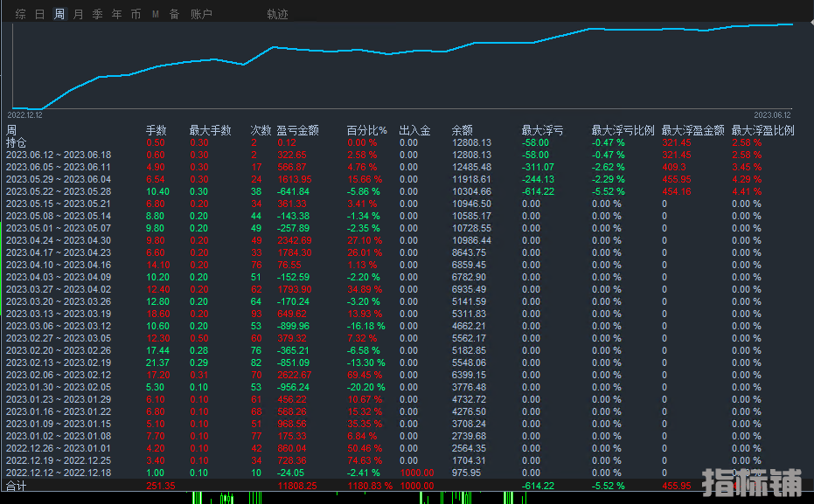Select week row 2023.04.03 ~ 2023.04.09

[59, 277]
